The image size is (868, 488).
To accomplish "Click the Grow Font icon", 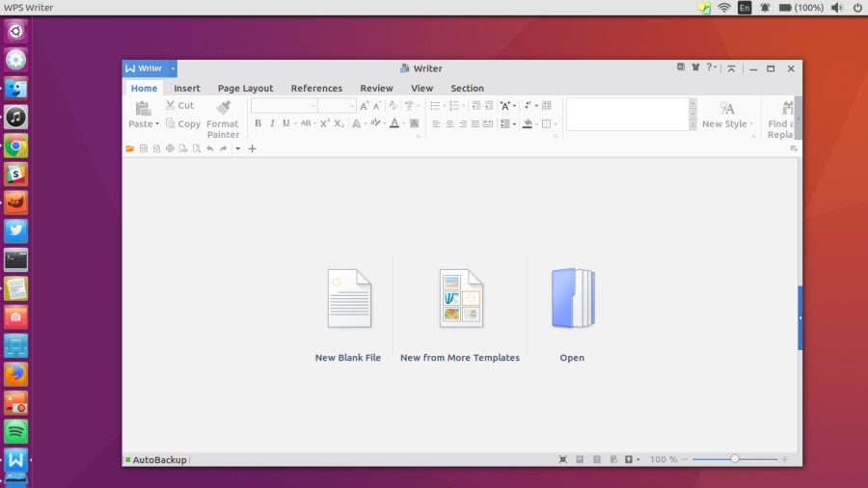I will pyautogui.click(x=364, y=106).
